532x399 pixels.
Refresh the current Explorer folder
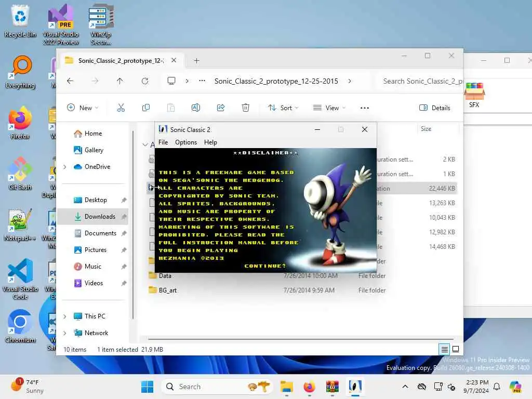pos(145,81)
